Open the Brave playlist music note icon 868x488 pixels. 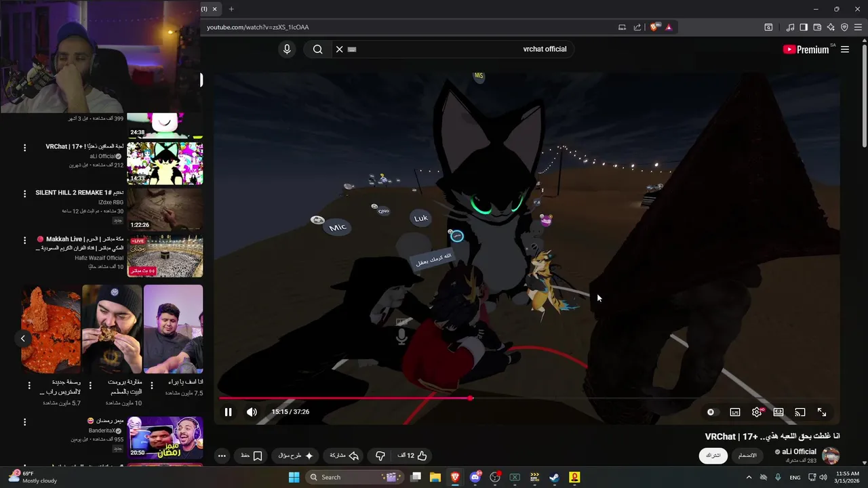click(x=790, y=27)
